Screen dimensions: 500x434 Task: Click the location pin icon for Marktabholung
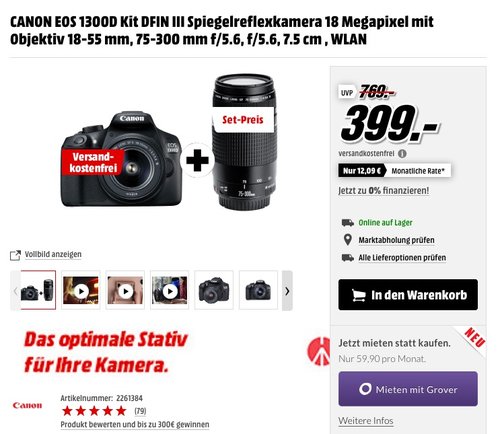[348, 240]
